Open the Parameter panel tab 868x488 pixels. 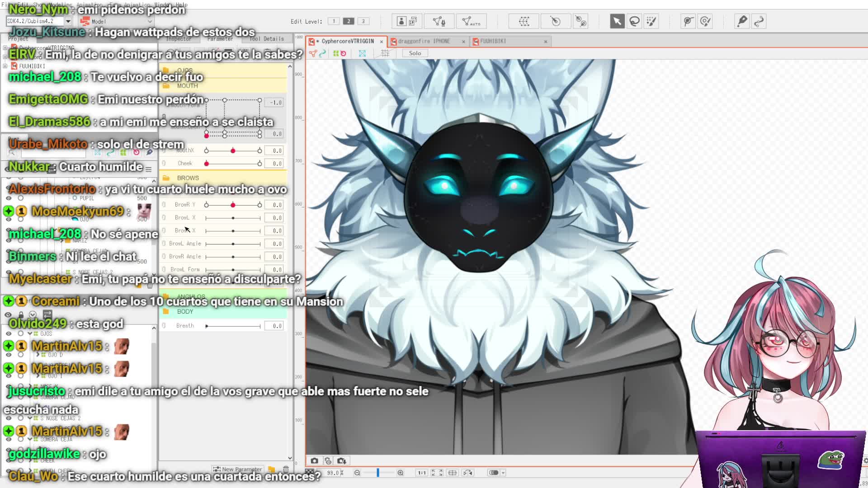tap(220, 39)
